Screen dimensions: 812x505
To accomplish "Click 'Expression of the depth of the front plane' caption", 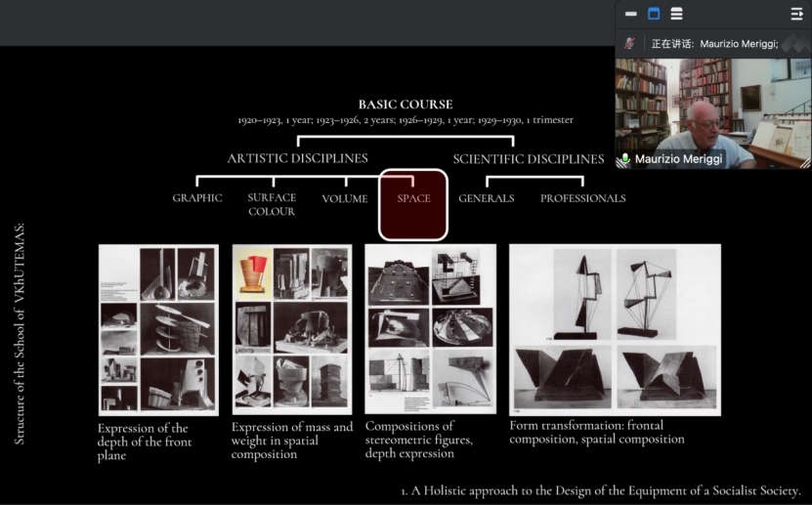I will (145, 442).
